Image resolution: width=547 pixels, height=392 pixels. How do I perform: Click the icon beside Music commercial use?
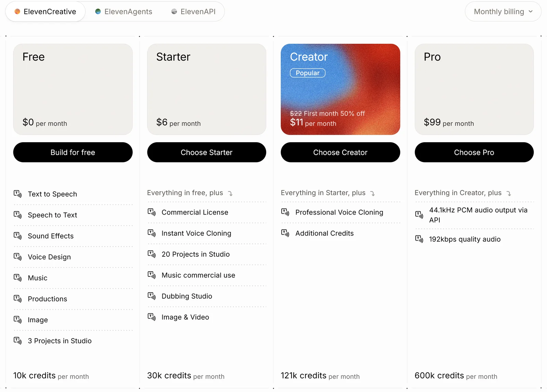pyautogui.click(x=151, y=275)
